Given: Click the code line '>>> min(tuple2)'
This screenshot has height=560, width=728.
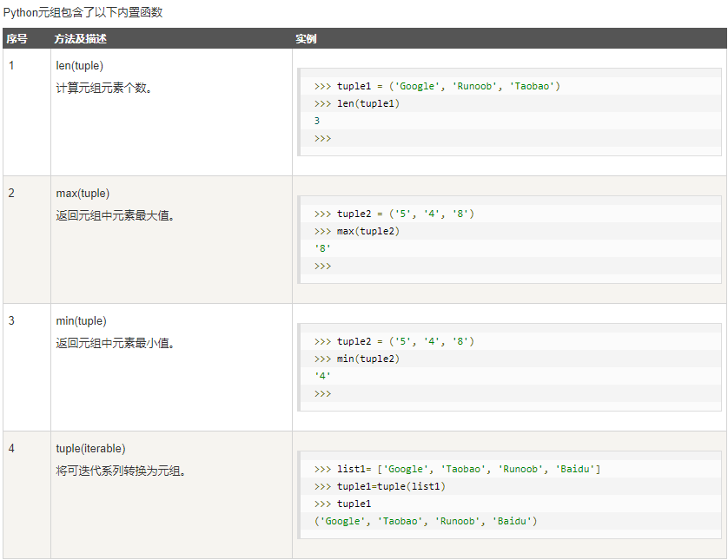Looking at the screenshot, I should [x=356, y=359].
